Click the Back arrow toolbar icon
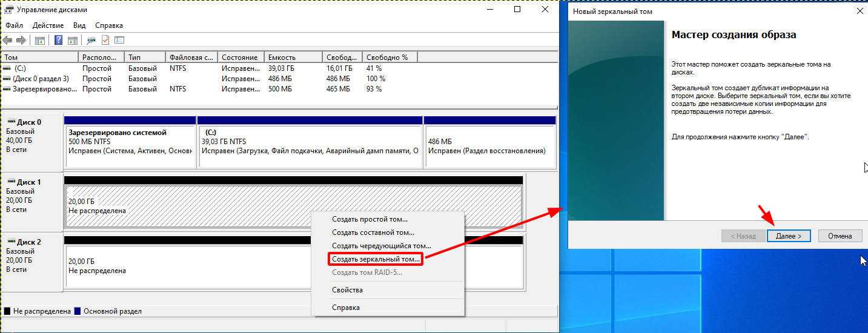868x333 pixels. pos(7,41)
